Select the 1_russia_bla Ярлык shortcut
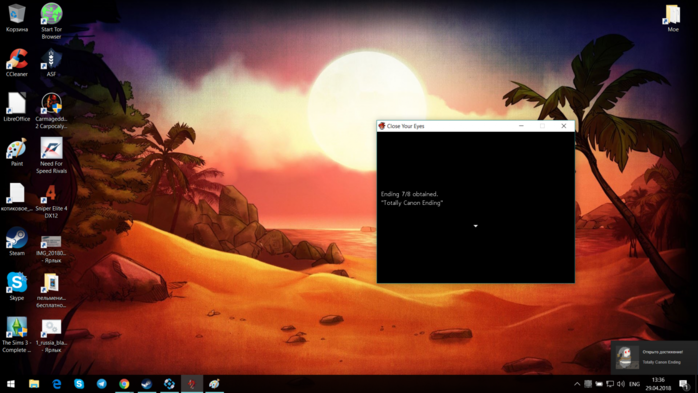This screenshot has width=698, height=393. (x=51, y=336)
